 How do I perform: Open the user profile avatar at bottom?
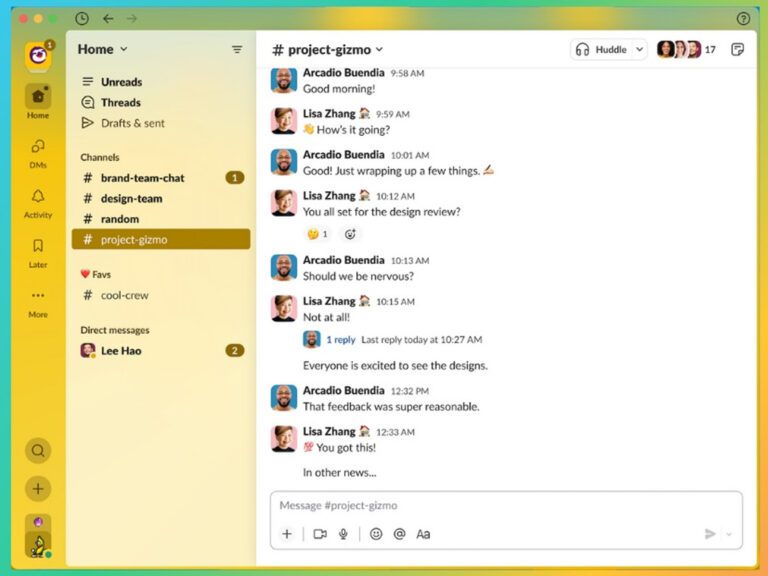point(38,545)
